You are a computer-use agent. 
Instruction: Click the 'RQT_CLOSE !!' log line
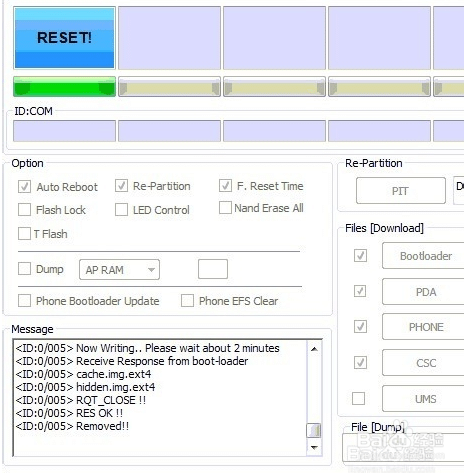[81, 400]
